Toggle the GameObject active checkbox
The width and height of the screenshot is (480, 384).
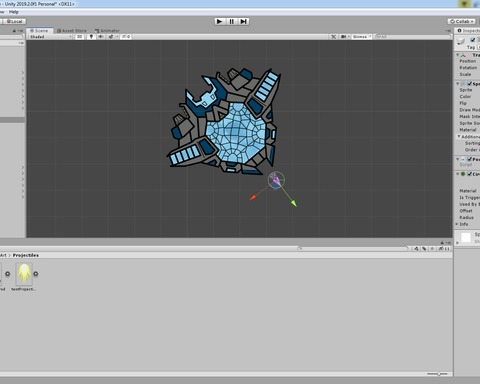472,40
